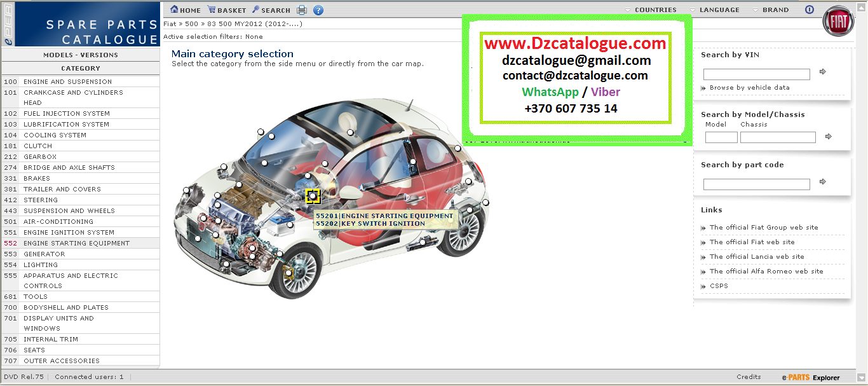Click the Connected users: 1 status text
The height and width of the screenshot is (386, 868).
pos(89,377)
